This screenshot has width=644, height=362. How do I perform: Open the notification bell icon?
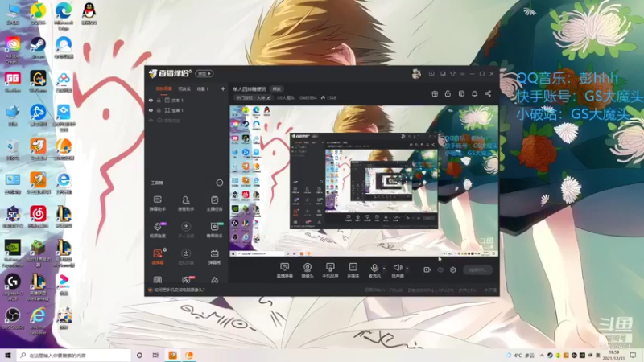474,93
